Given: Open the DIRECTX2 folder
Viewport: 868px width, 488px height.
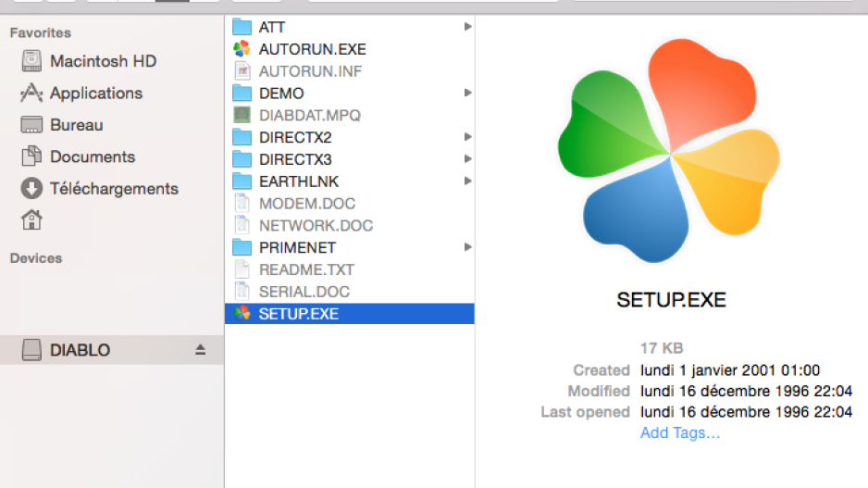Looking at the screenshot, I should coord(295,138).
